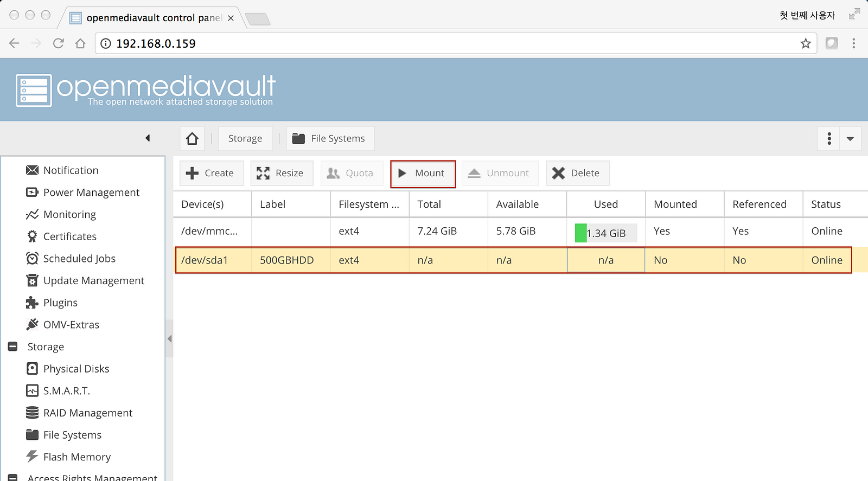Bookmark the page with the star icon
The image size is (868, 481).
(x=806, y=43)
